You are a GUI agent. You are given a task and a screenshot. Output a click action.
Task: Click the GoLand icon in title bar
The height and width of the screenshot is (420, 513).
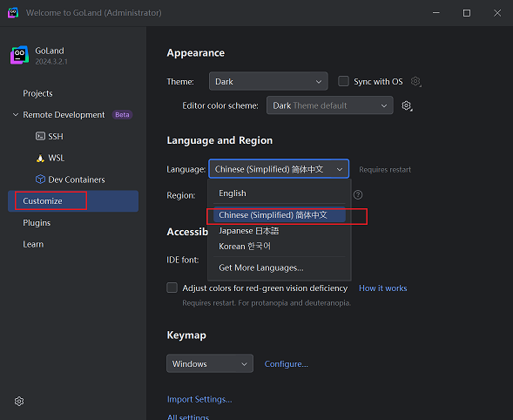(13, 13)
